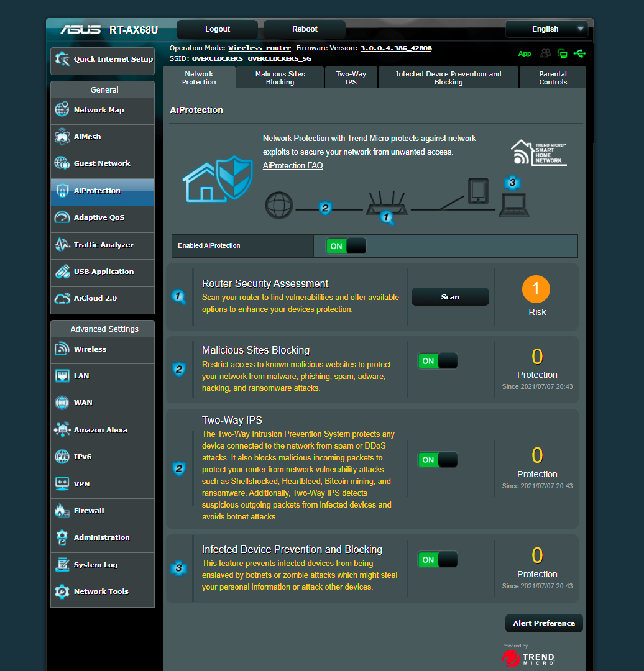Click the Router Security Assessment heading

tap(265, 283)
